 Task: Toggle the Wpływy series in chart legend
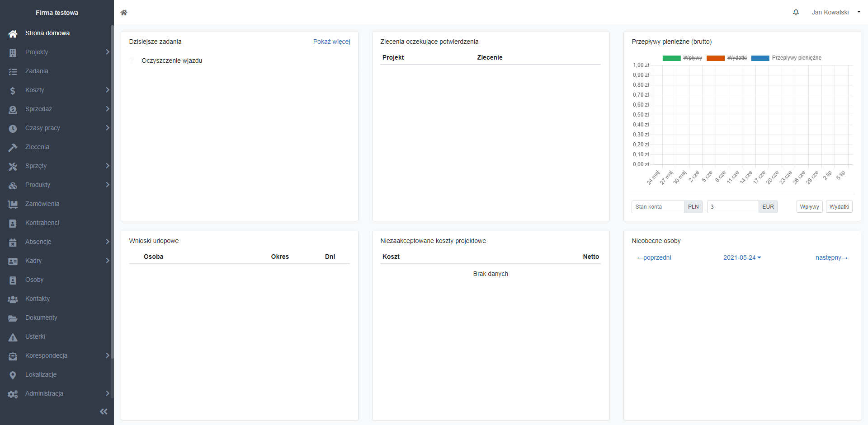(692, 58)
